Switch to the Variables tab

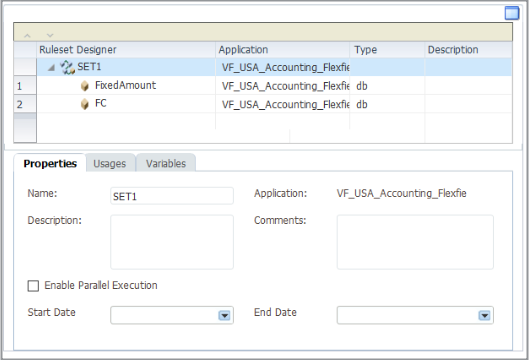(x=166, y=163)
